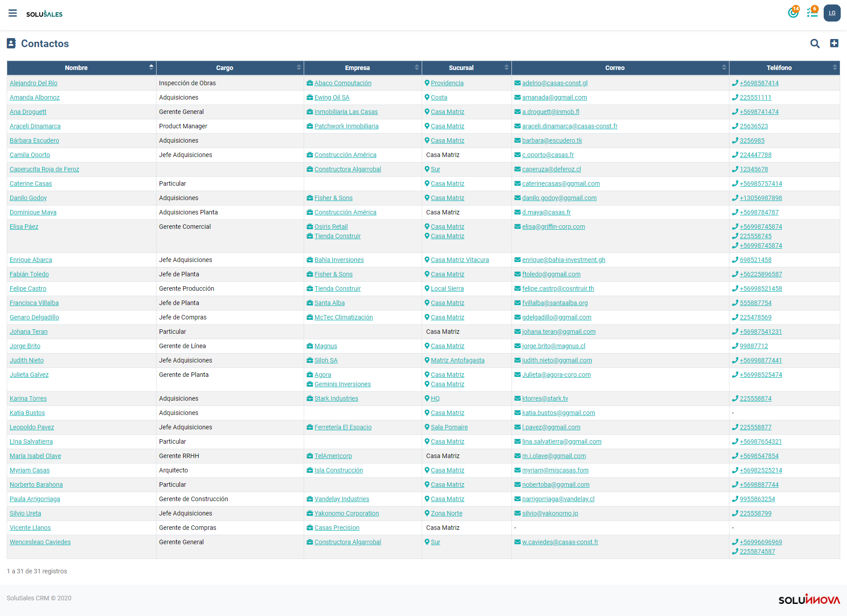Click envelope icon for judith.nieto@ggmail.com
The image size is (847, 616).
(x=517, y=360)
